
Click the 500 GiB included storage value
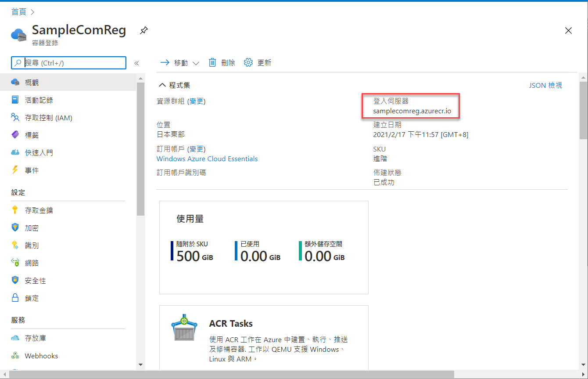194,256
